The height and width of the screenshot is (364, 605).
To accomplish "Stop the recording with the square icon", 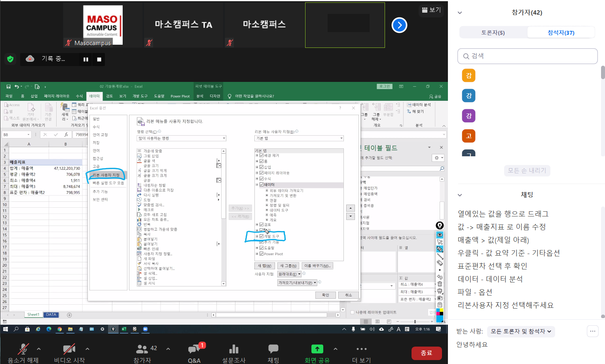I will coord(99,59).
